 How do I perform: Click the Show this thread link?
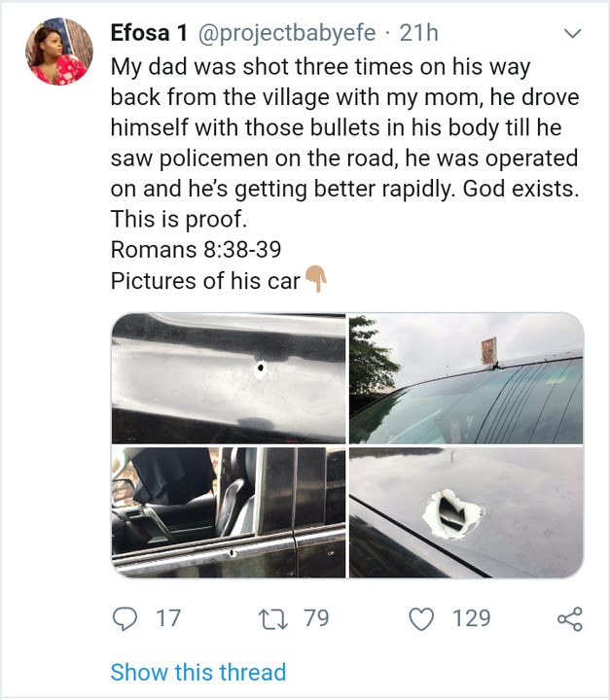(198, 672)
